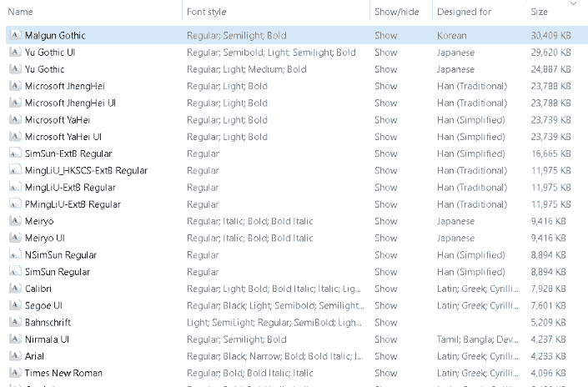Sort by the Designed for column header
This screenshot has height=387, width=588.
pos(465,12)
